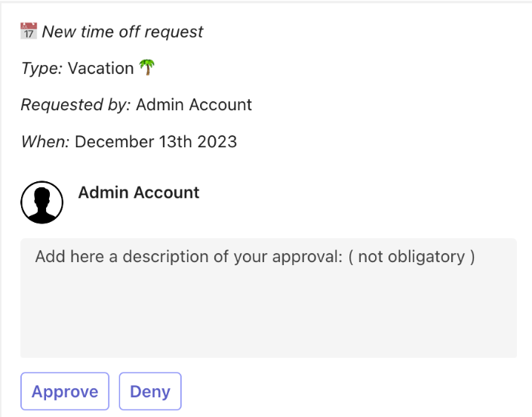Click the italic 'Requested by:' label

click(75, 104)
